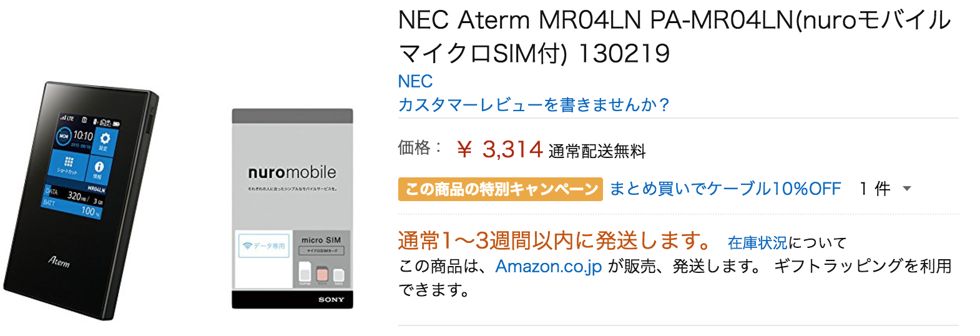Screen dimensions: 980x336
Task: Click the shortcut grid icon on router display
Action: coord(69,161)
